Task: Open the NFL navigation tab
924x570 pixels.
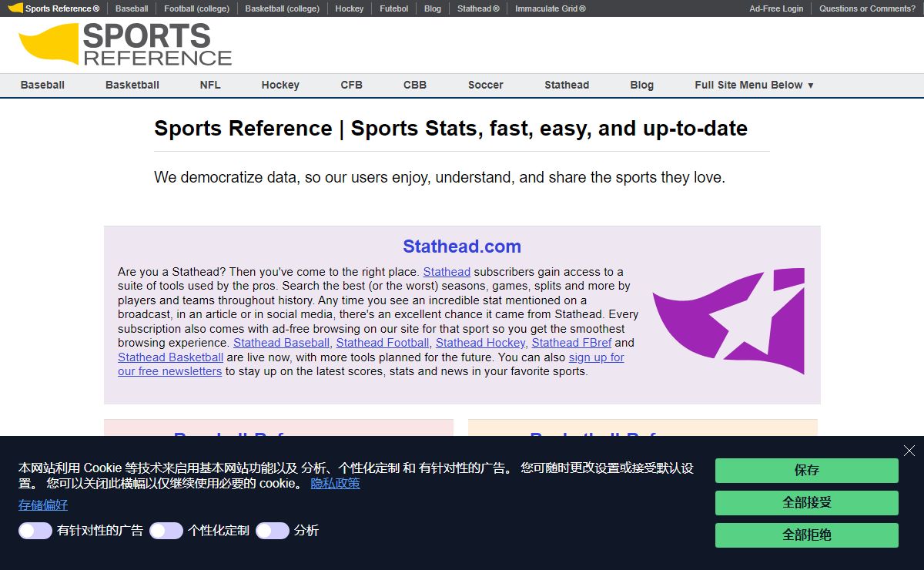Action: point(210,85)
